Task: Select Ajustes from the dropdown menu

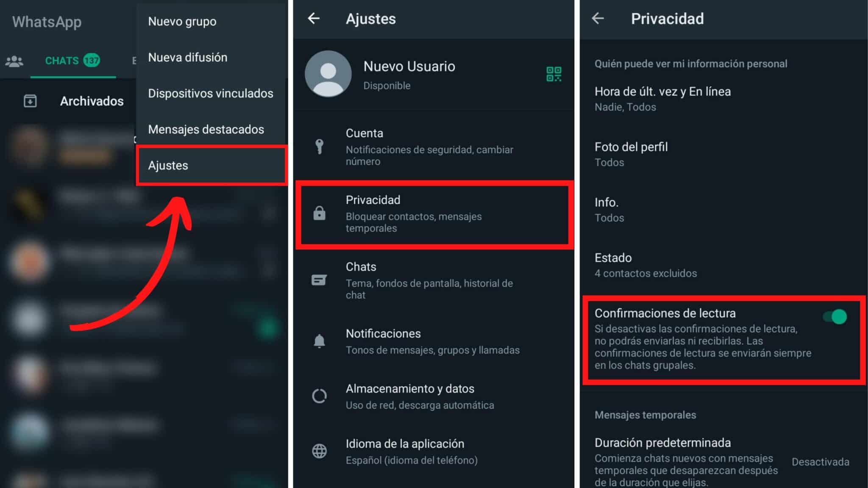Action: [x=211, y=166]
